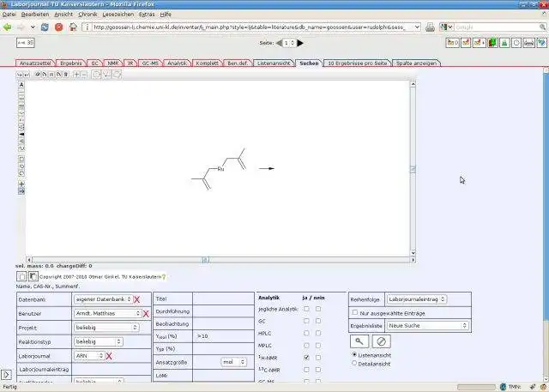Open the Laborjournal ARN dropdown

point(89,356)
